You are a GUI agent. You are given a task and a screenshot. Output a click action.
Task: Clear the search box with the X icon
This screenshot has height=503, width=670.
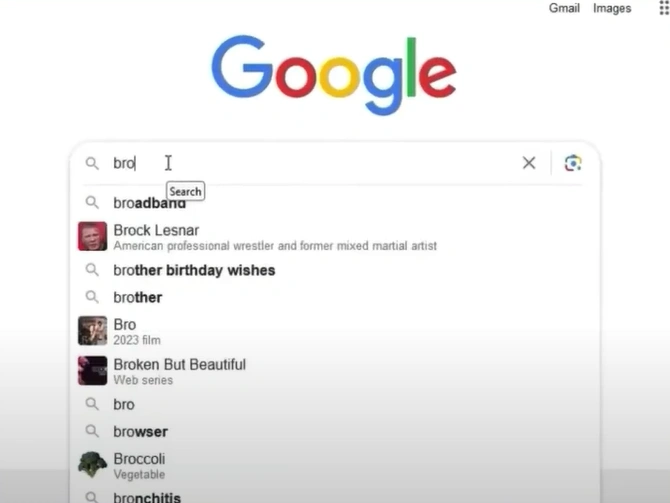coord(529,163)
